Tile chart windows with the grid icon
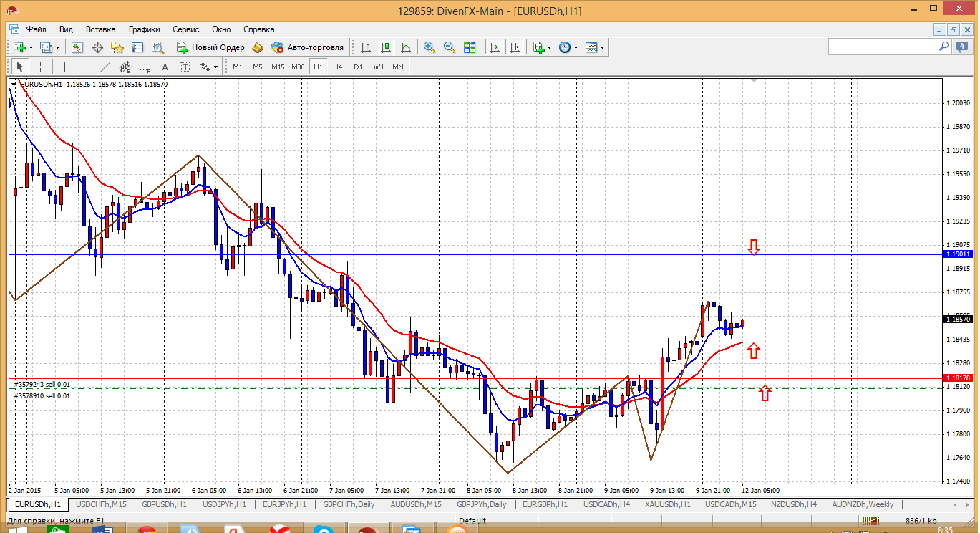980x533 pixels. click(x=470, y=47)
